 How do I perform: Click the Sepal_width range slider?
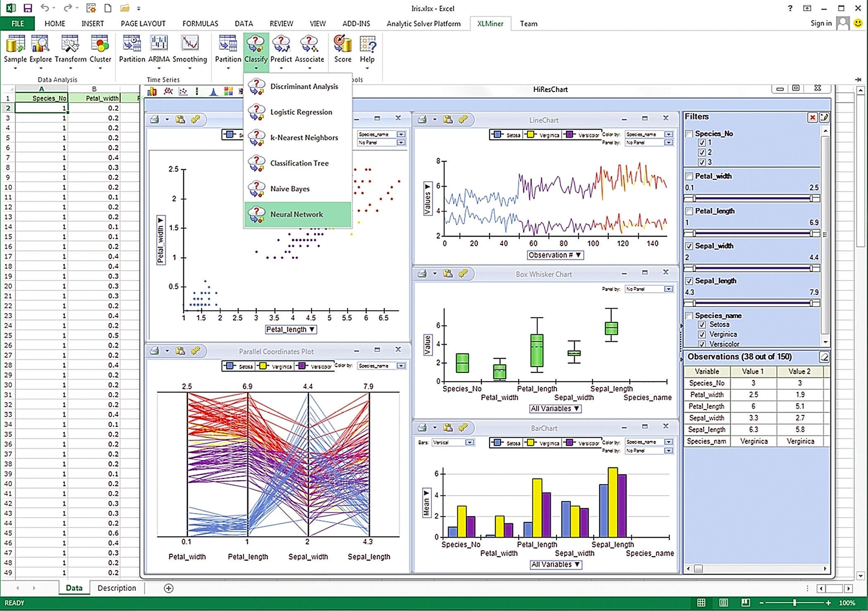[x=751, y=269]
